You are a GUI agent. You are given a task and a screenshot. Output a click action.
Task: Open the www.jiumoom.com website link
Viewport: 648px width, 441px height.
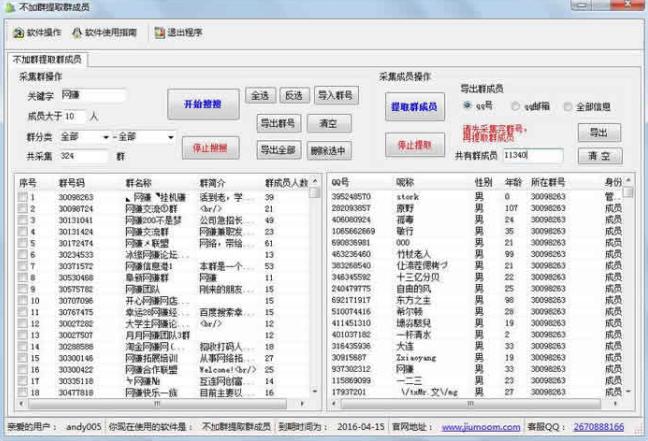pos(481,427)
